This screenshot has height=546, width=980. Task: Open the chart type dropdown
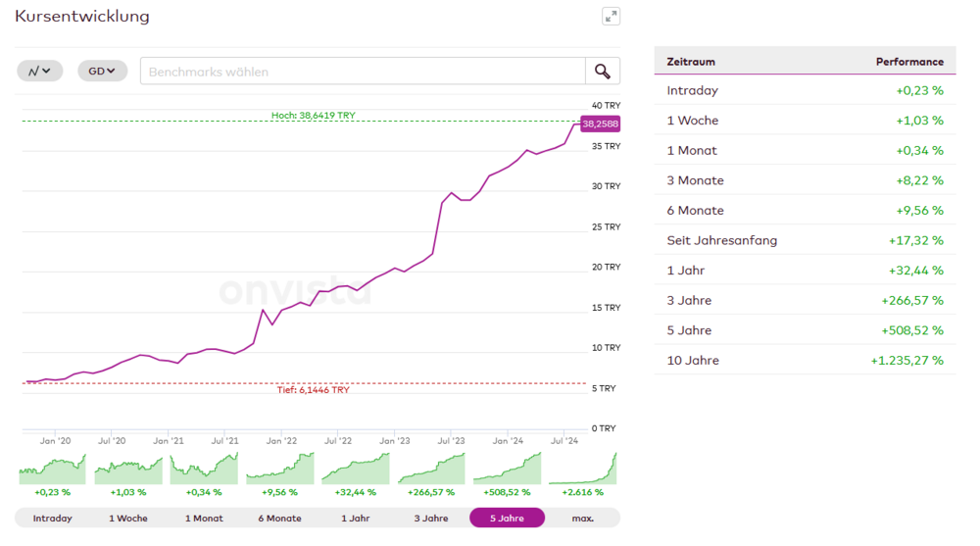point(40,71)
